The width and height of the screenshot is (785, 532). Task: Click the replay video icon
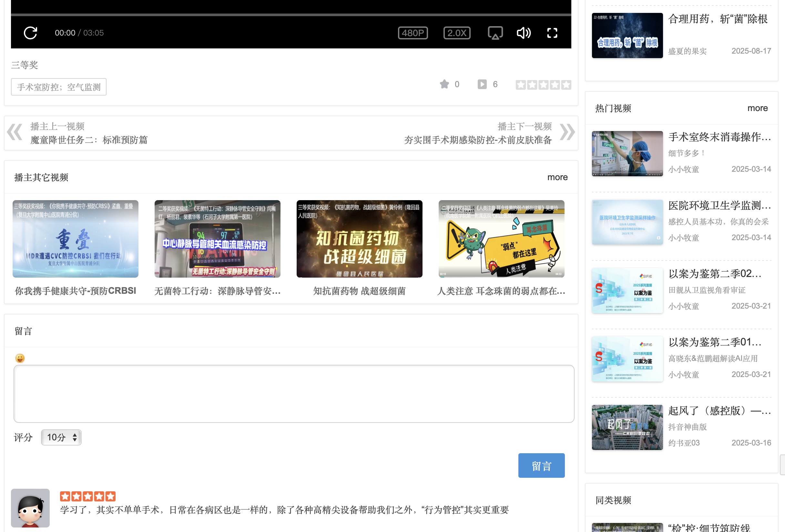coord(30,33)
